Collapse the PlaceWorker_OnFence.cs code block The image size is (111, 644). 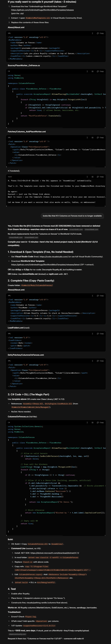click(87, 71)
